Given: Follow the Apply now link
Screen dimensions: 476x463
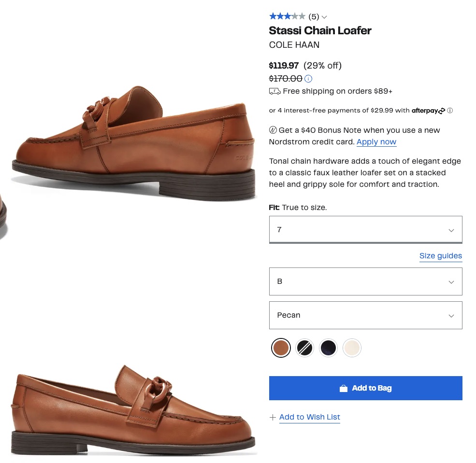Looking at the screenshot, I should [x=376, y=142].
